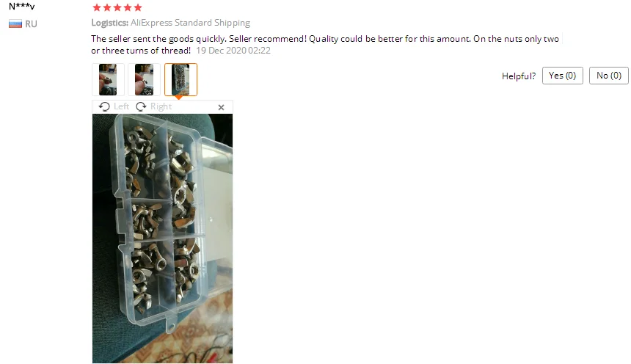Screen dimensions: 631x364
Task: Click the "Right" rotate text label
Action: click(161, 106)
